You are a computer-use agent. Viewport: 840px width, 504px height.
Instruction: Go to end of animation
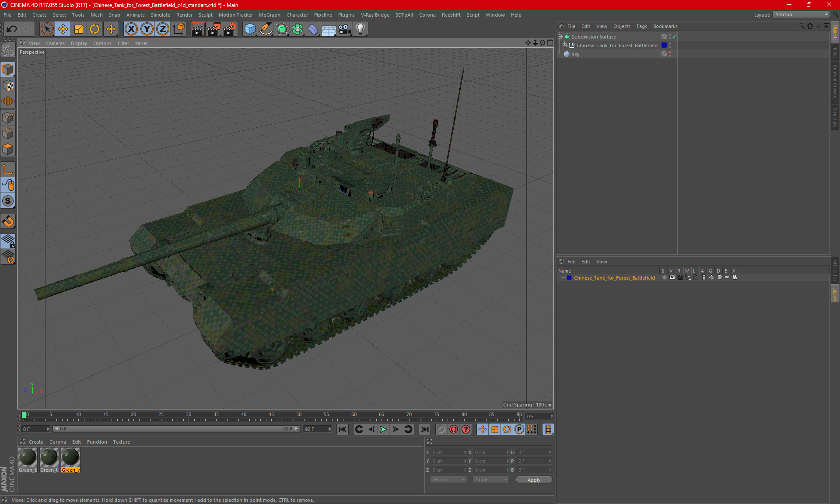(424, 429)
